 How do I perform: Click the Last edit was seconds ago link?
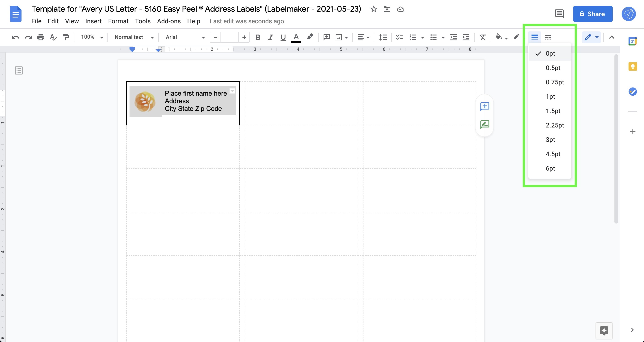(x=247, y=21)
